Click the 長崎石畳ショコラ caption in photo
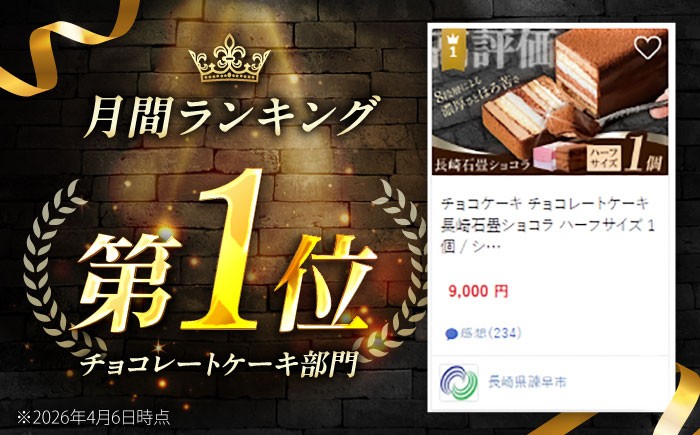The height and width of the screenshot is (435, 700). (x=482, y=165)
